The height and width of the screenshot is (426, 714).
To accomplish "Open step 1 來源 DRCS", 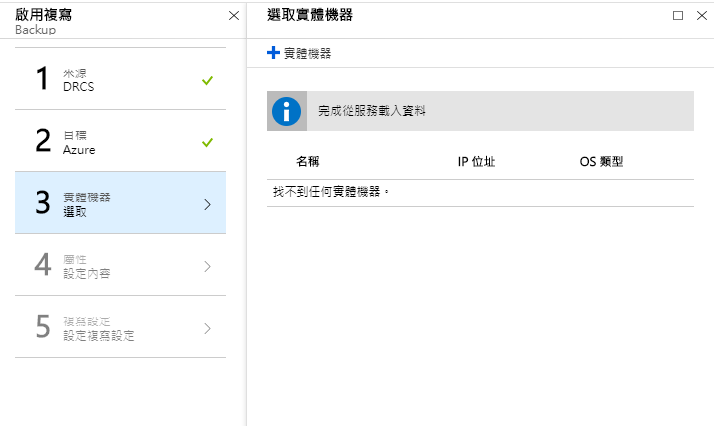I will point(120,79).
